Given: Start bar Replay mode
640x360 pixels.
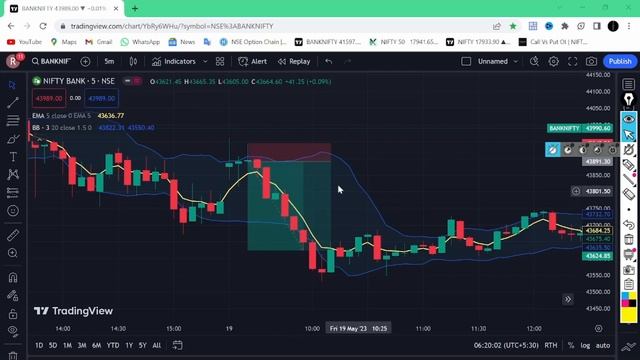Looking at the screenshot, I should tap(294, 61).
